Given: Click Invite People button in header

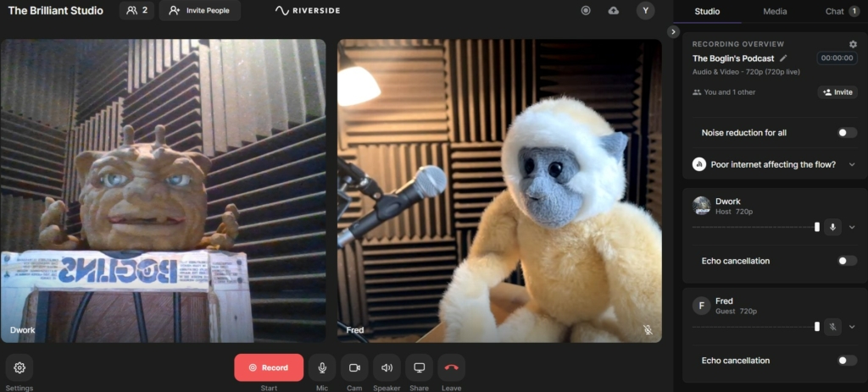Looking at the screenshot, I should (200, 10).
